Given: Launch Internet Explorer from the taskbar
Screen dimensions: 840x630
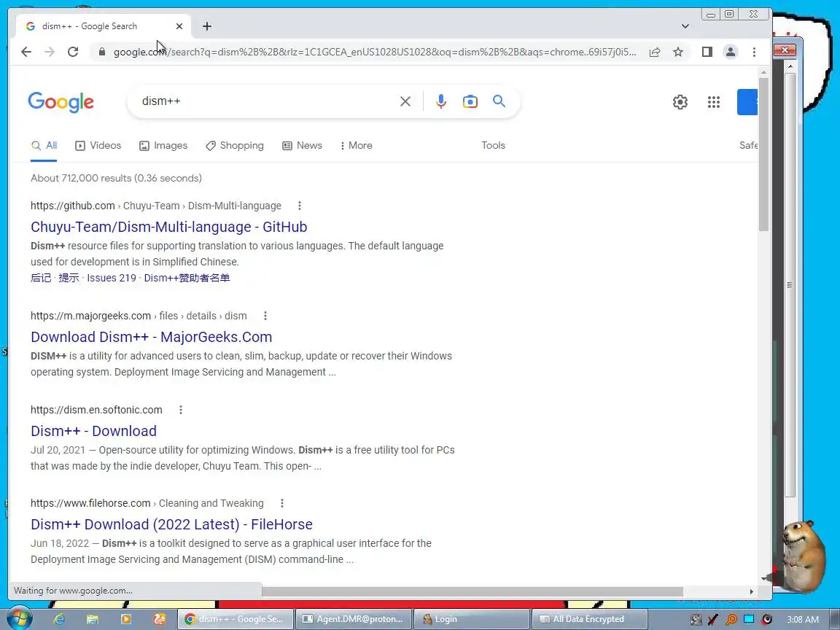Looking at the screenshot, I should tap(59, 619).
